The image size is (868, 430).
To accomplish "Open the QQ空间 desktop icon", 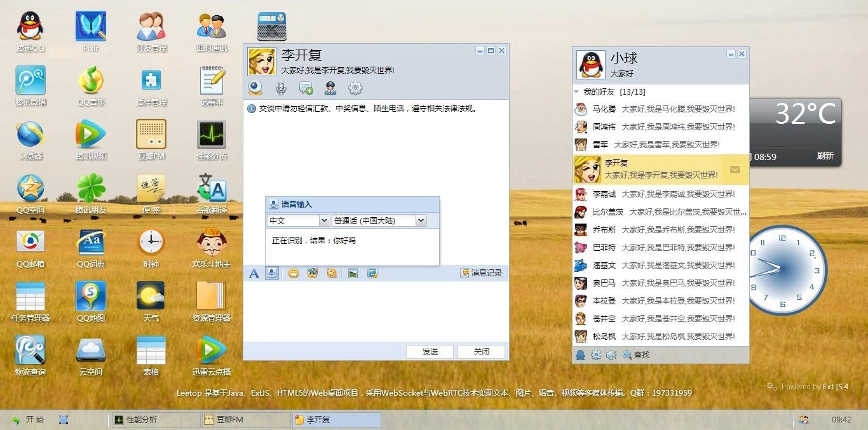I will pos(31,194).
